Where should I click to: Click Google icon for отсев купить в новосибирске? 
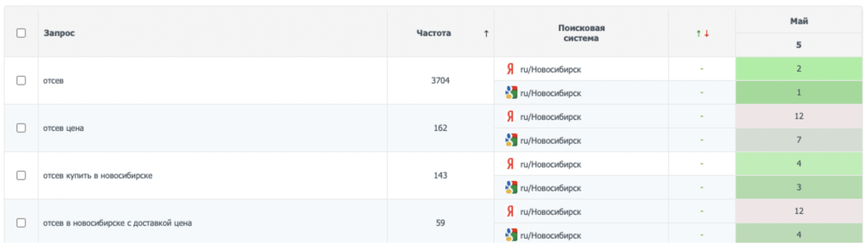pyautogui.click(x=511, y=188)
